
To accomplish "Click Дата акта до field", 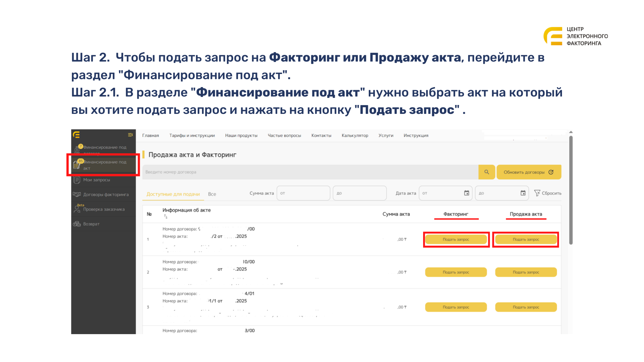I will coord(502,193).
